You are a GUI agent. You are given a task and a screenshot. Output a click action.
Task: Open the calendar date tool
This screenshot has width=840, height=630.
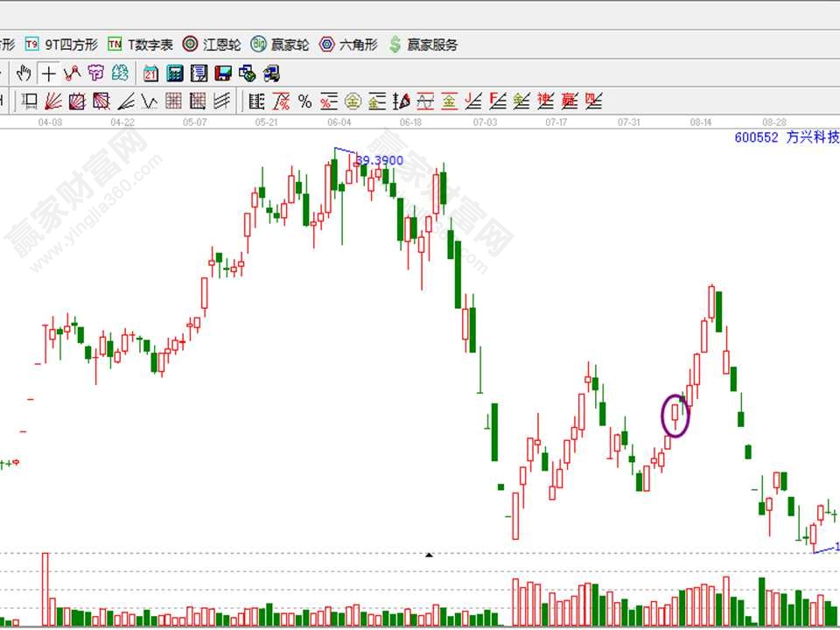(x=150, y=73)
